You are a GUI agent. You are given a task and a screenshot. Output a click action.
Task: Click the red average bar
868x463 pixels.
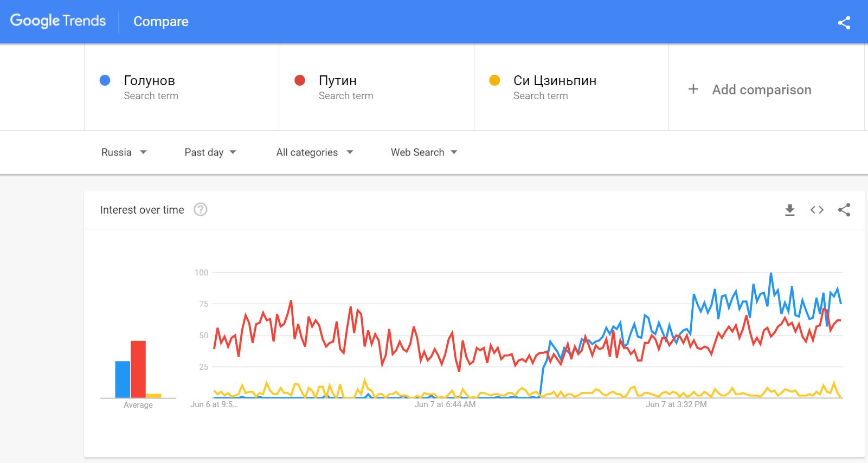tap(138, 369)
